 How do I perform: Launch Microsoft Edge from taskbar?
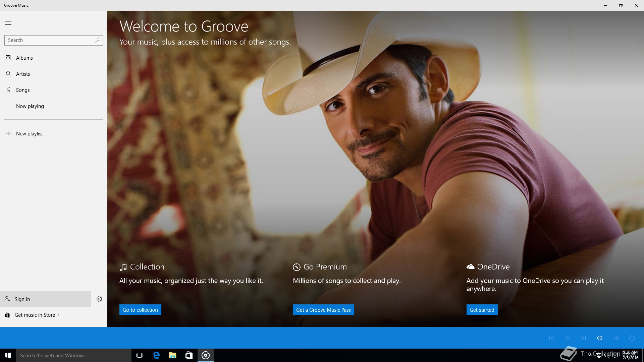[x=156, y=355]
